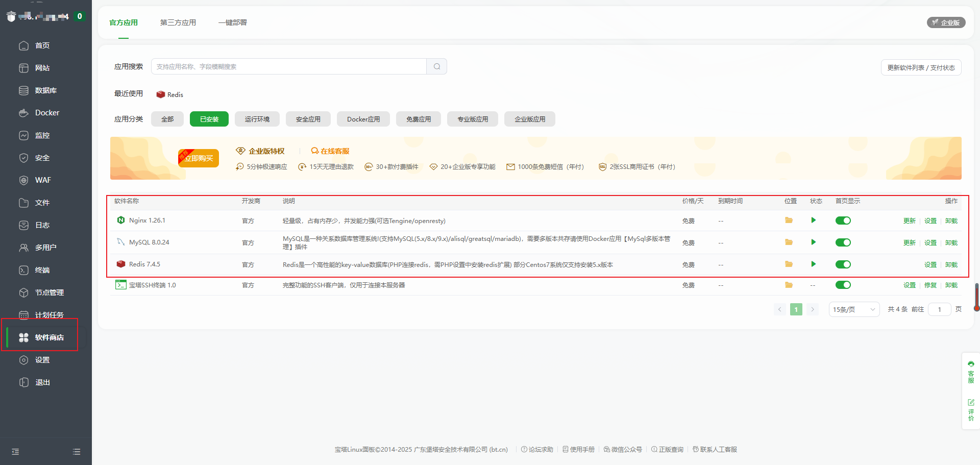Click next page arrow in pagination

click(813, 309)
